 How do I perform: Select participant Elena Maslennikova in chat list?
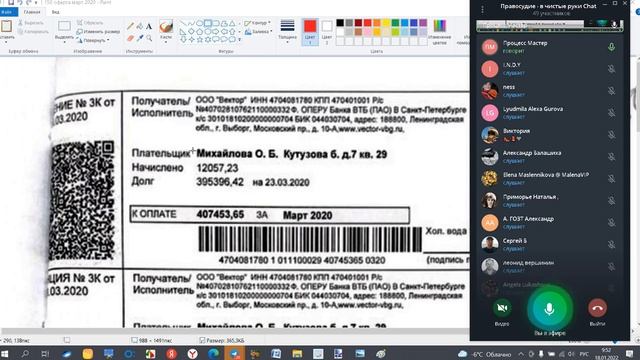pos(550,179)
